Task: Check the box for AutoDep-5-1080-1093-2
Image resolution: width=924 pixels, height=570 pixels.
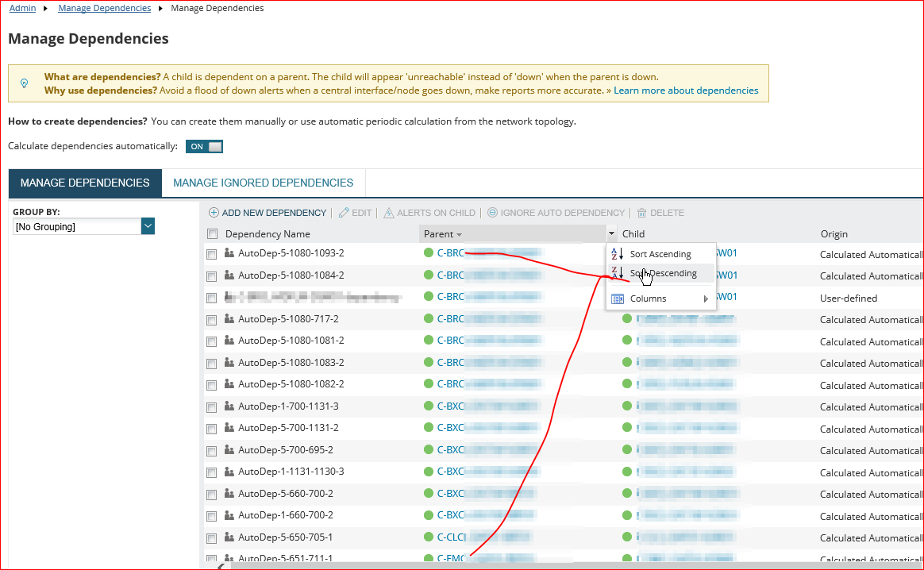Action: point(212,254)
